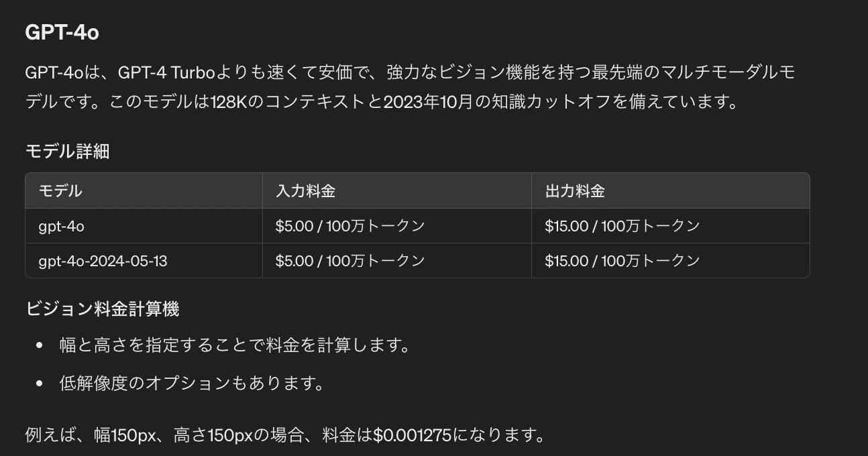
Task: Click the first bullet point marker
Action: pos(40,346)
